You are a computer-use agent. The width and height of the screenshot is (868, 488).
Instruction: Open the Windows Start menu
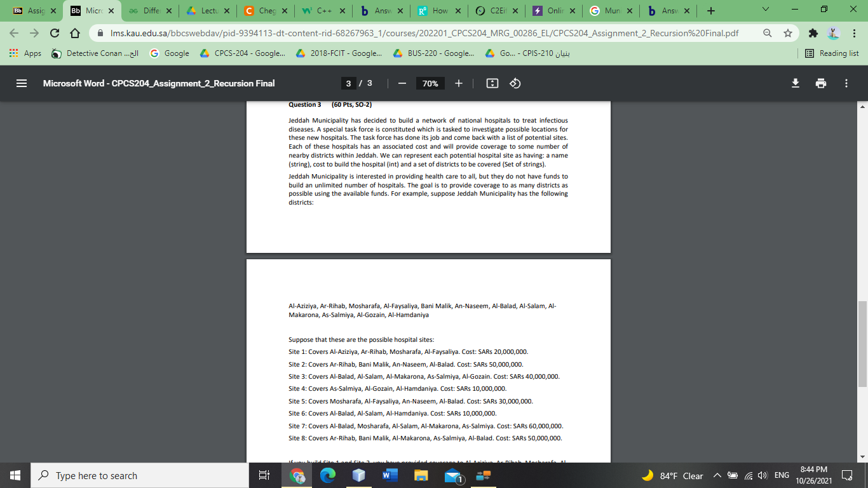click(x=15, y=475)
